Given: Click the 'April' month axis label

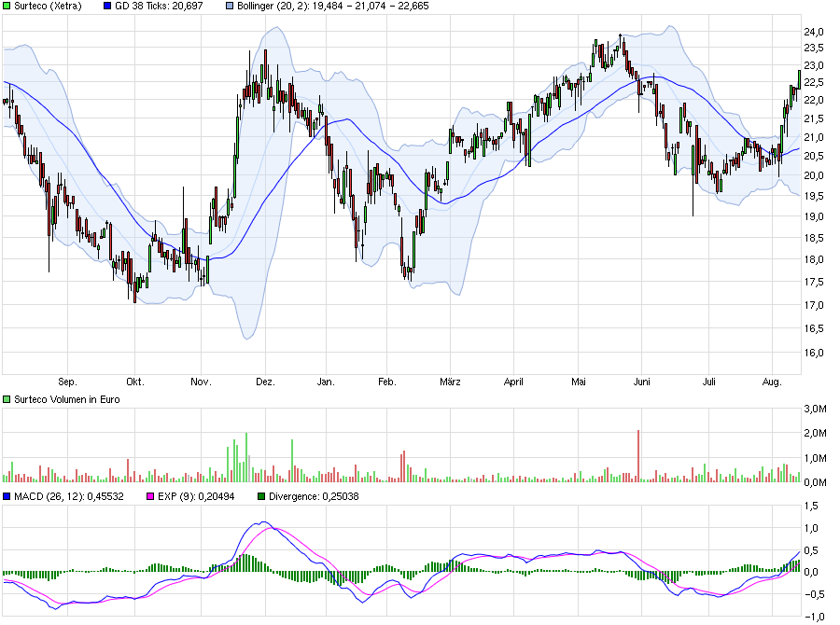Looking at the screenshot, I should [x=513, y=382].
